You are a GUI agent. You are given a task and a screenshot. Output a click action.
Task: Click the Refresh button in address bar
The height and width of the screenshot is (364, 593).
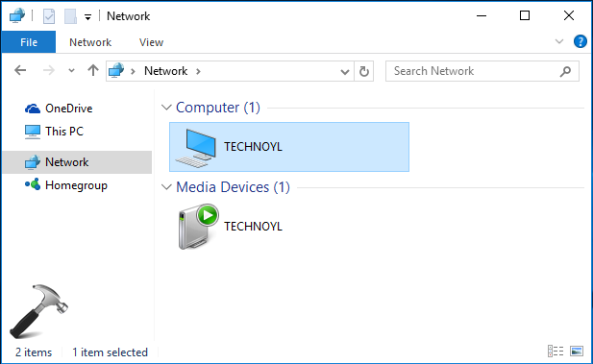pyautogui.click(x=364, y=71)
